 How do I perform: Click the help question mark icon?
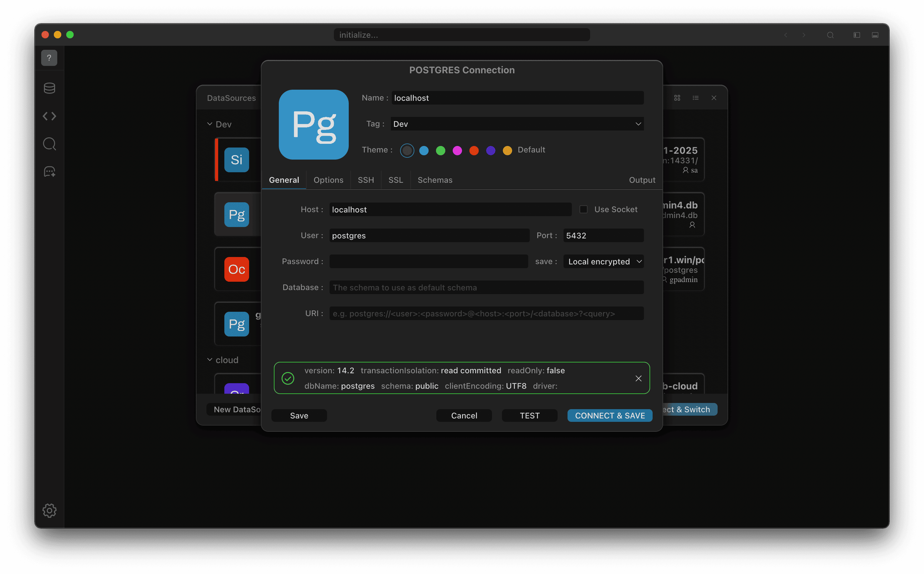pyautogui.click(x=49, y=58)
